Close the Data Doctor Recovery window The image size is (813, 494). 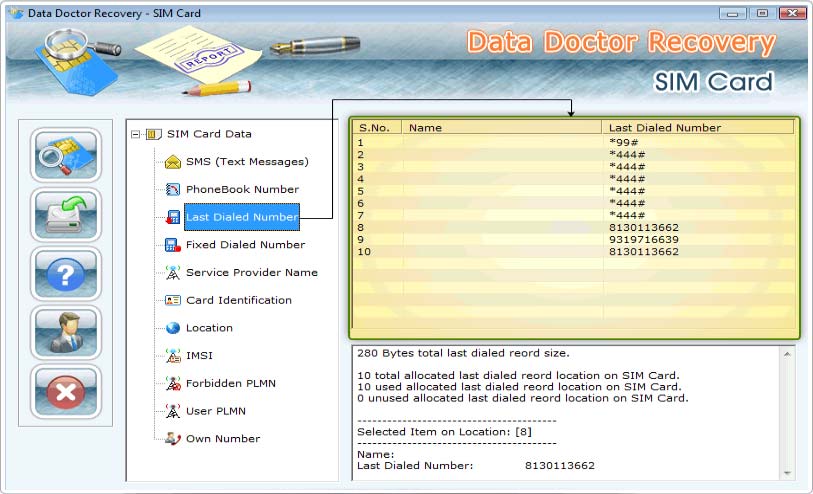(793, 13)
